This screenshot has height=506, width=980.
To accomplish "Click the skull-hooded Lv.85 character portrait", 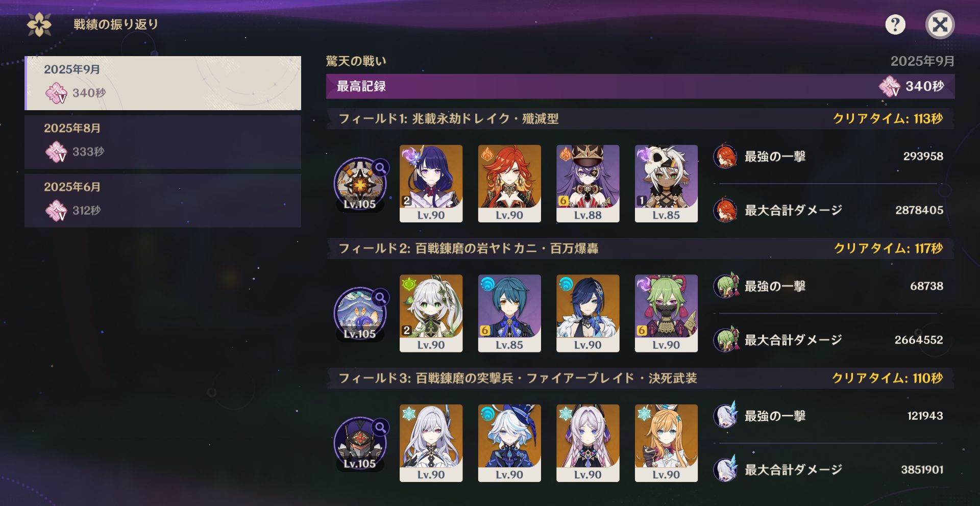I will 666,184.
